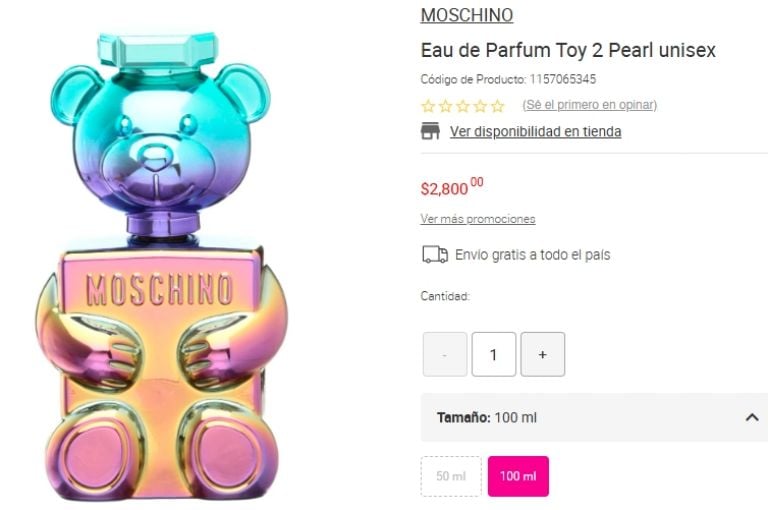Rate product with first star

click(428, 106)
